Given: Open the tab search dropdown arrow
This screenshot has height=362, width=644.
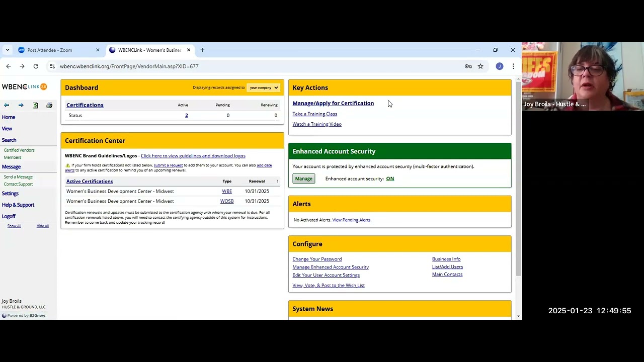Looking at the screenshot, I should pos(8,50).
